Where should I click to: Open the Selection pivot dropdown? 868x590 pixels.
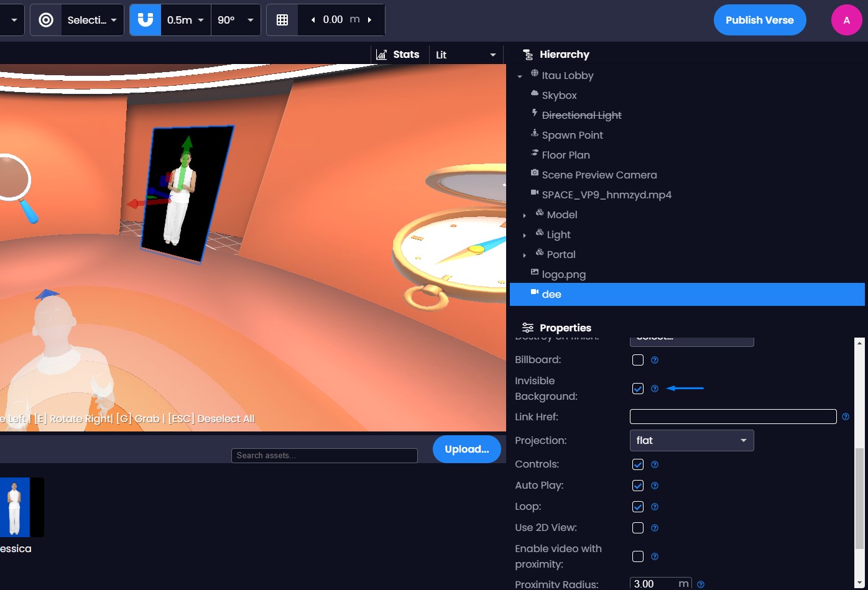click(x=92, y=20)
